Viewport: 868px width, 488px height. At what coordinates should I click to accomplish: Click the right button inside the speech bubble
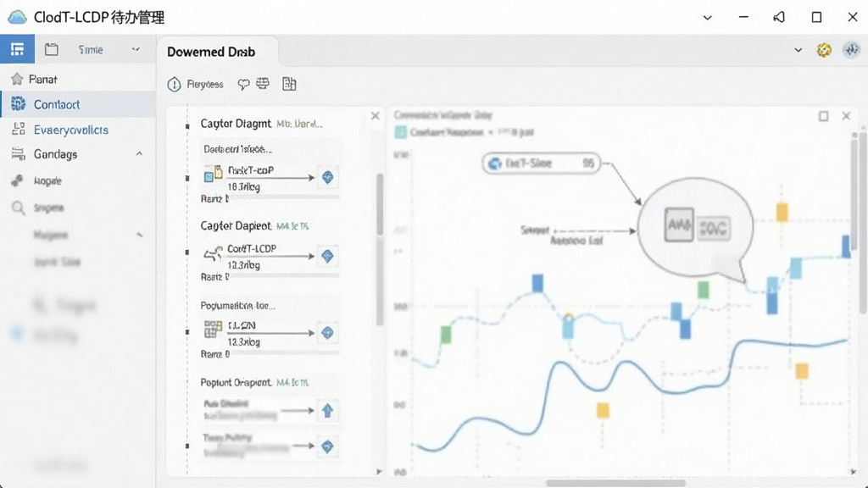[714, 228]
